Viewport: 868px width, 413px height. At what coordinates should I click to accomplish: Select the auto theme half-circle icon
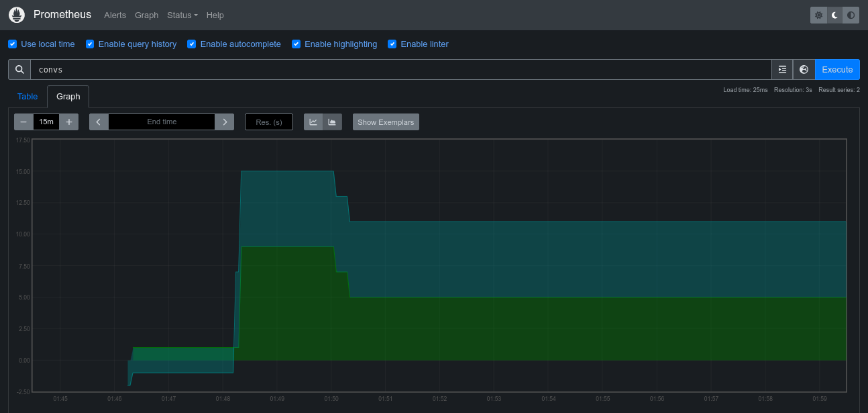coord(851,15)
